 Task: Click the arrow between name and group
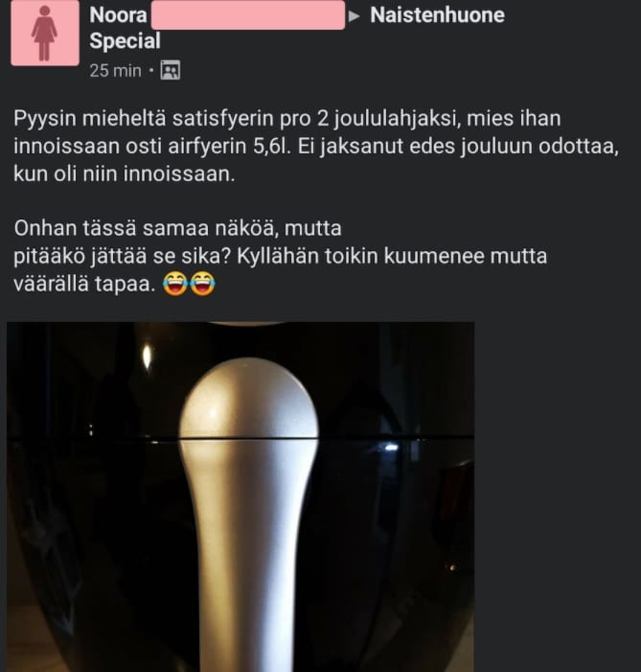[x=355, y=16]
